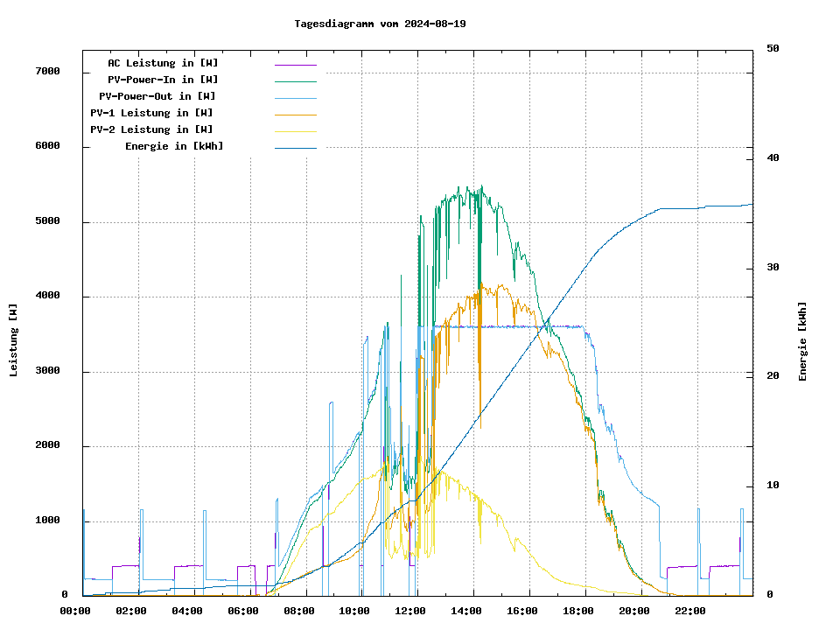Select the 18:00 time axis label
This screenshot has height=630, width=840.
578,611
